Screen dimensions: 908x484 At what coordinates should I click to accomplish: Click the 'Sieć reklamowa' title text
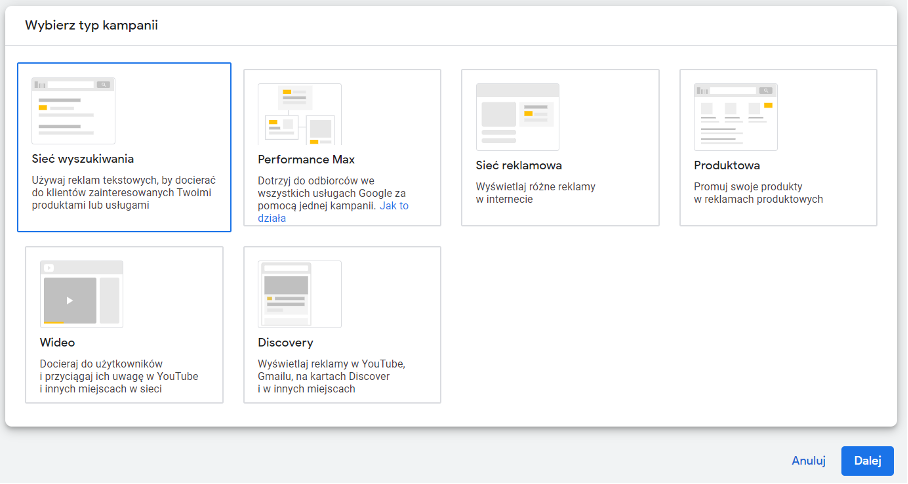pos(519,165)
